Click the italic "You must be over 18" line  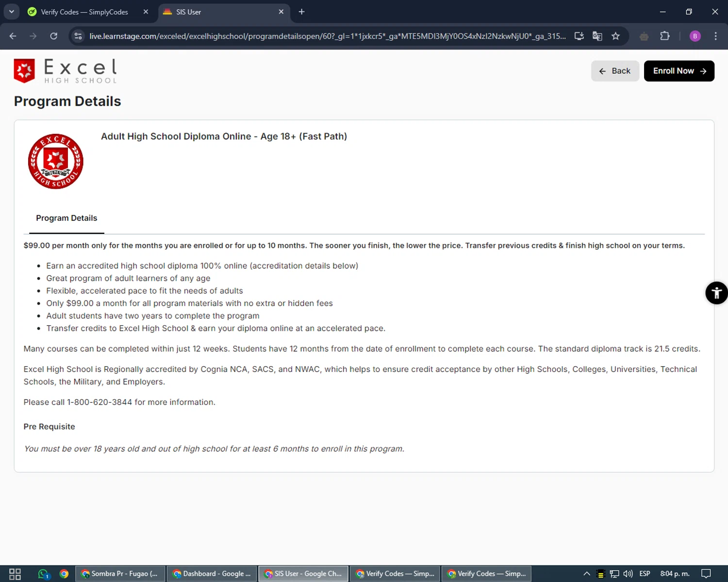tap(214, 449)
